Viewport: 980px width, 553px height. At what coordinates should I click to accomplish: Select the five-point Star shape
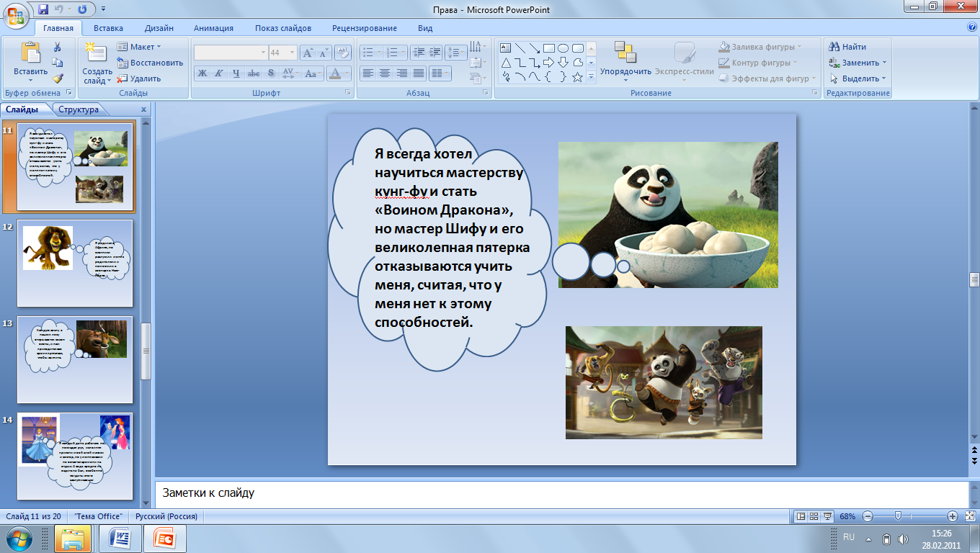[577, 77]
